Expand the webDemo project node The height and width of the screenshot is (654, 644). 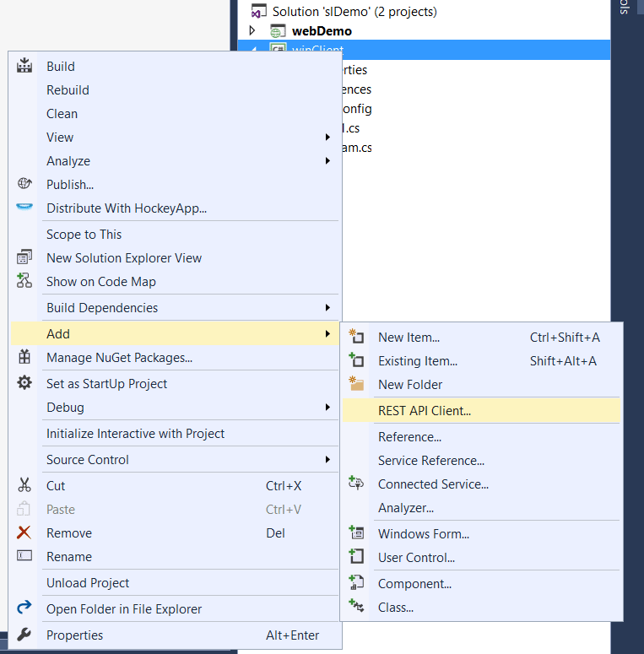(252, 31)
